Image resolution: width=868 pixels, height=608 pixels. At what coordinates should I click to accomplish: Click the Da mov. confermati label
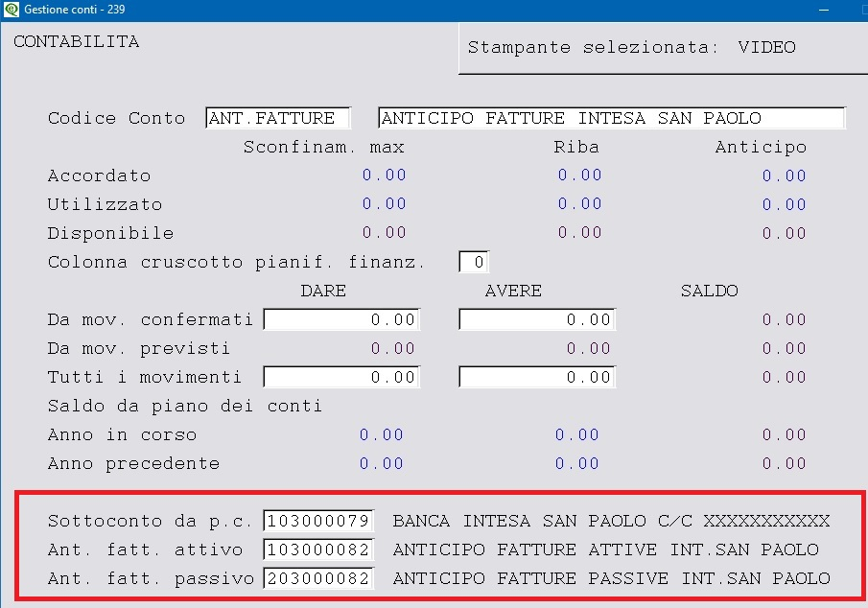point(151,320)
